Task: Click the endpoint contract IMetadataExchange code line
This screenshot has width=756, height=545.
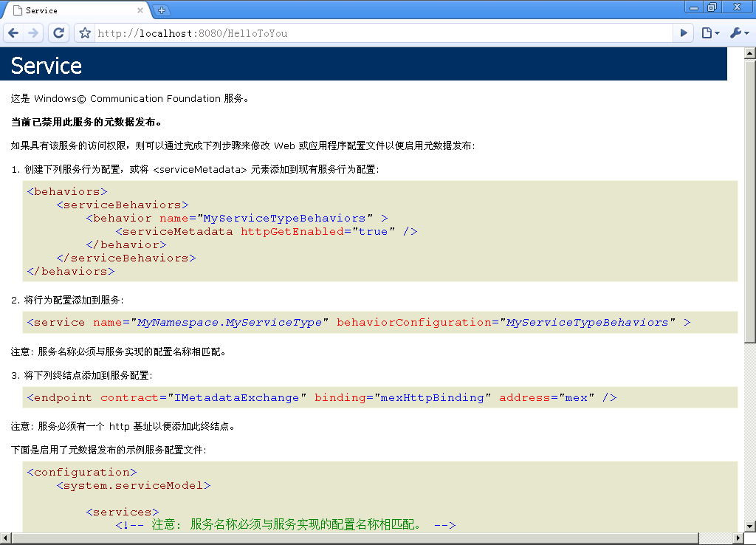Action: tap(321, 398)
